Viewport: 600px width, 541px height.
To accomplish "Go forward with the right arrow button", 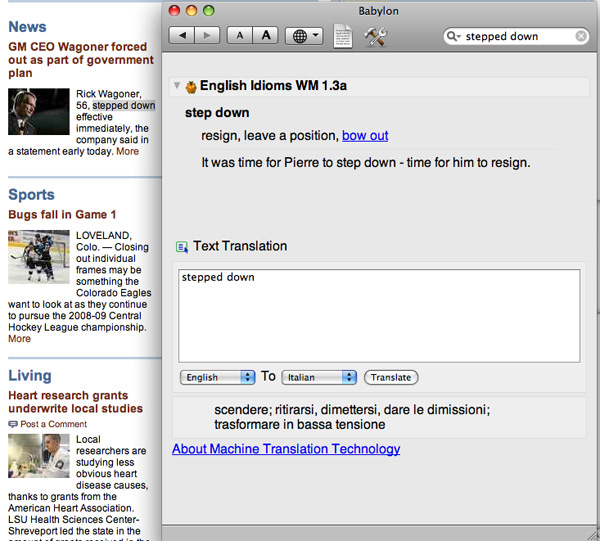I will pyautogui.click(x=207, y=36).
